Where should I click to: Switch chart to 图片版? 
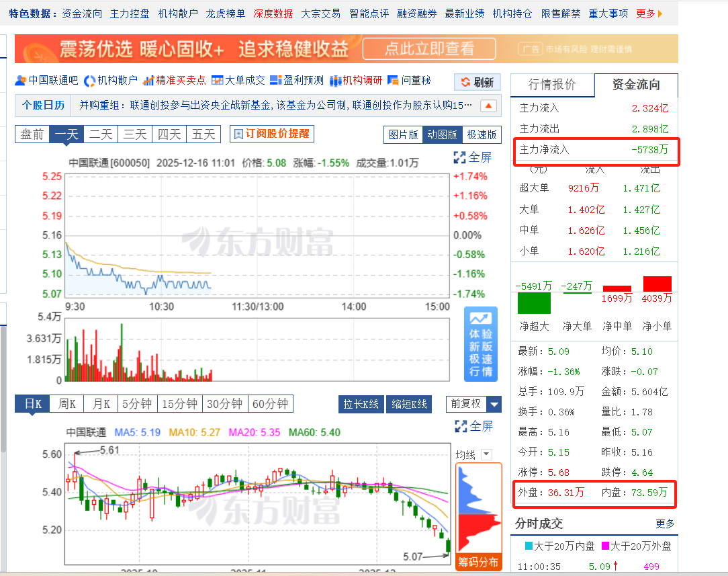point(403,134)
